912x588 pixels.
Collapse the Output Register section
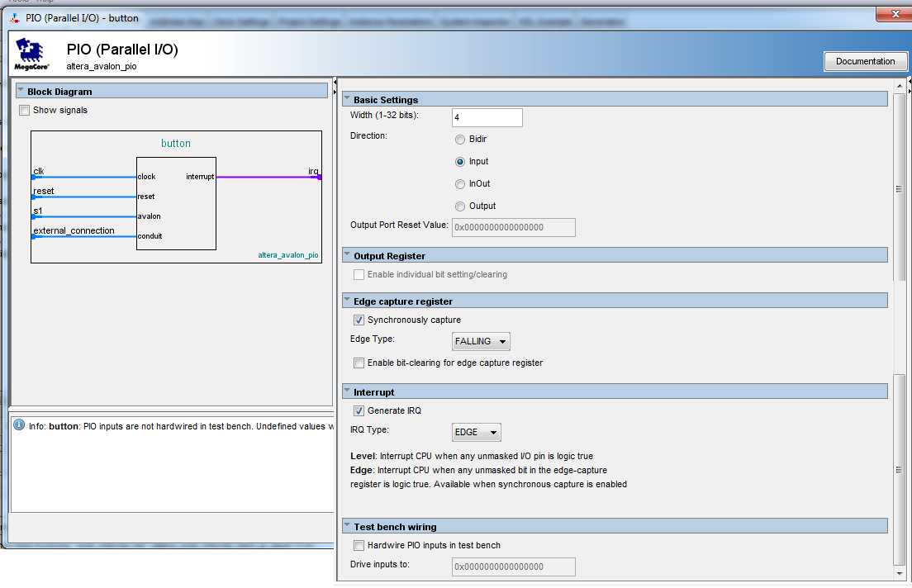click(x=347, y=254)
